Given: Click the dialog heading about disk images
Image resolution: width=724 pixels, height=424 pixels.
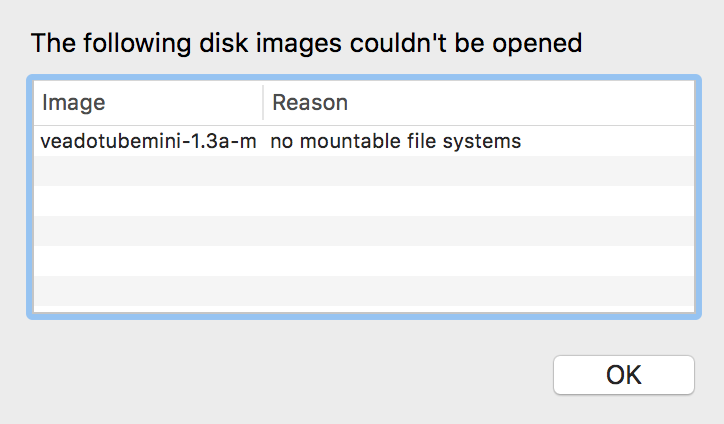Looking at the screenshot, I should coord(306,43).
